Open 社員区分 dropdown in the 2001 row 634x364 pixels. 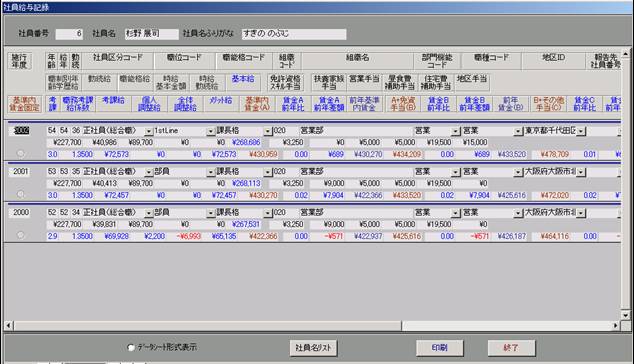pos(149,172)
